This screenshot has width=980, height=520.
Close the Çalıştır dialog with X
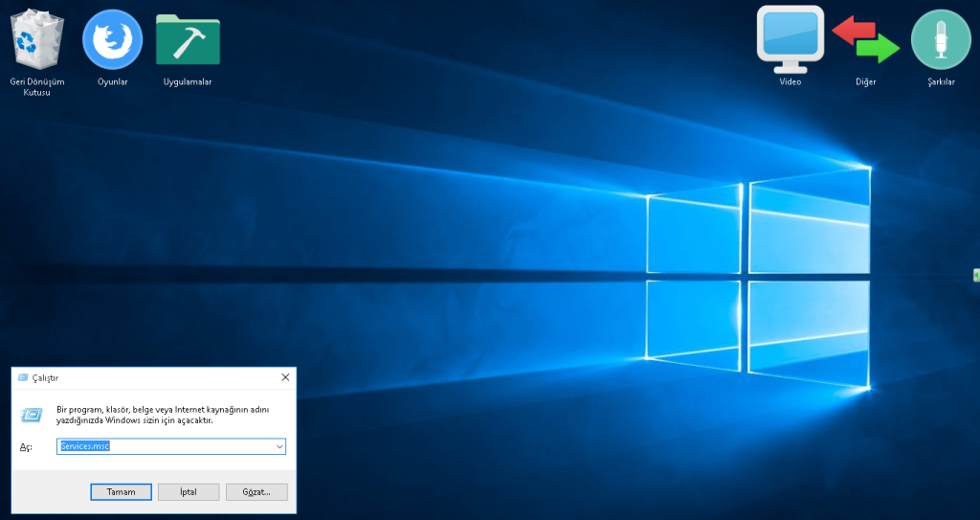coord(285,378)
